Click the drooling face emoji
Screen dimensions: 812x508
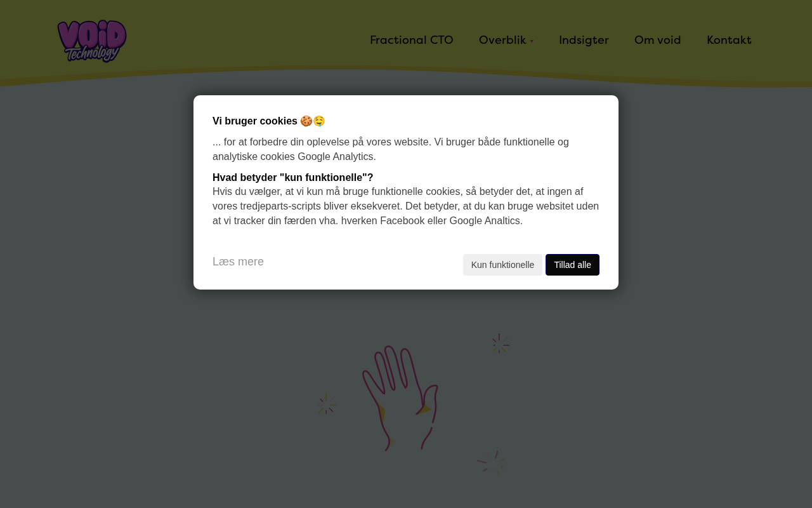[319, 121]
